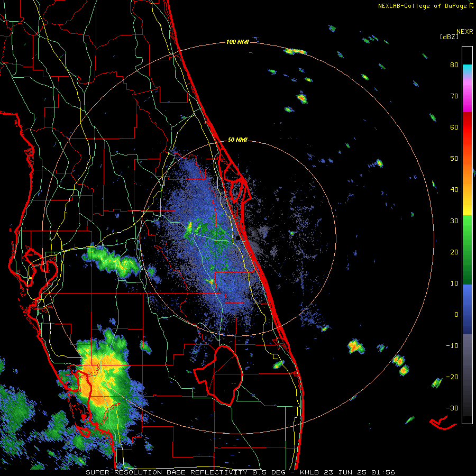The image size is (476, 476).
Task: Click the 70 dBZ scale value
Action: click(x=454, y=96)
